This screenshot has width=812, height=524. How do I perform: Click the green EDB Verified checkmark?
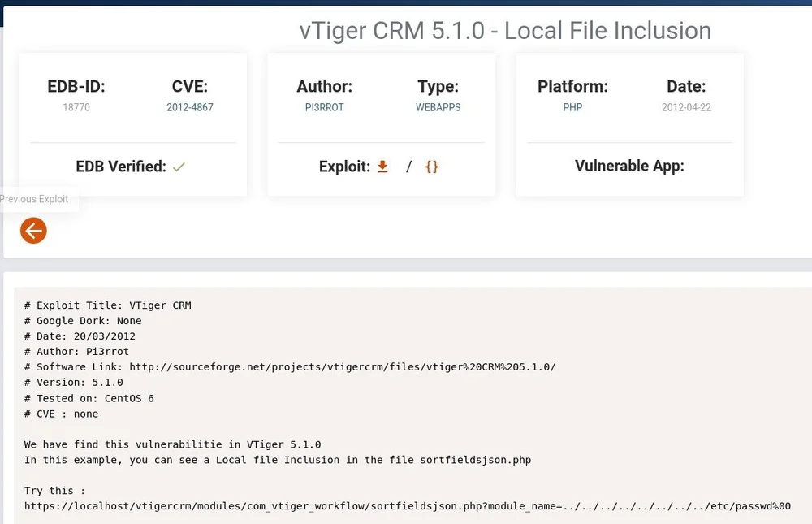coord(179,167)
